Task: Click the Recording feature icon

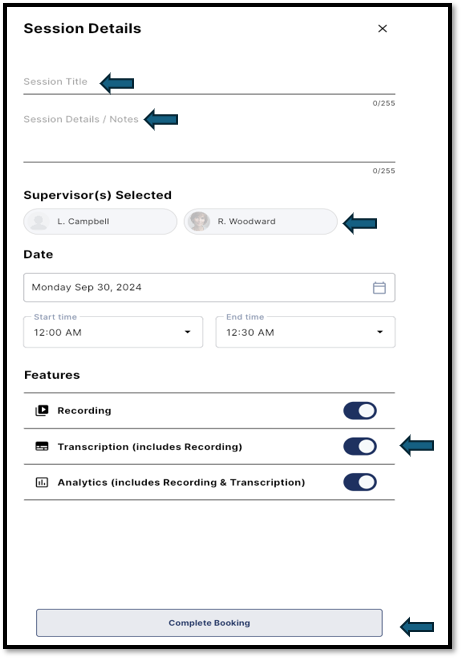Action: (42, 410)
